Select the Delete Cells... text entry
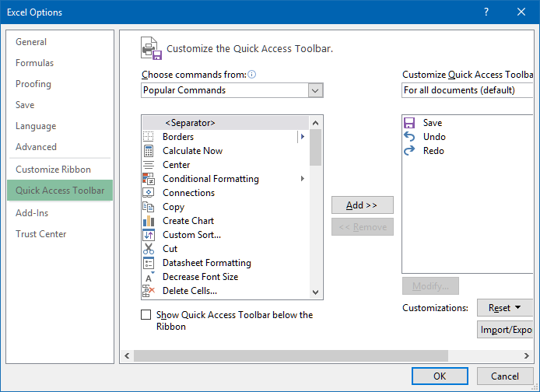This screenshot has height=392, width=540. tap(190, 291)
